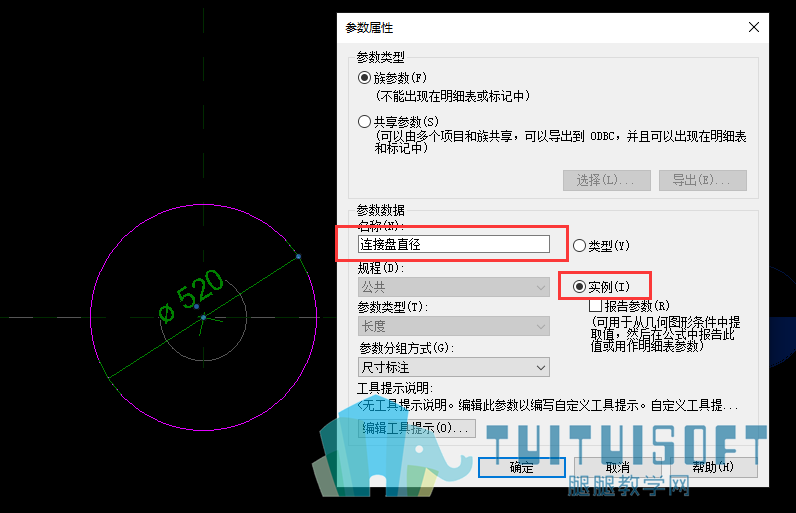
Task: Enable the 报告参数(R) checkbox
Action: [595, 306]
